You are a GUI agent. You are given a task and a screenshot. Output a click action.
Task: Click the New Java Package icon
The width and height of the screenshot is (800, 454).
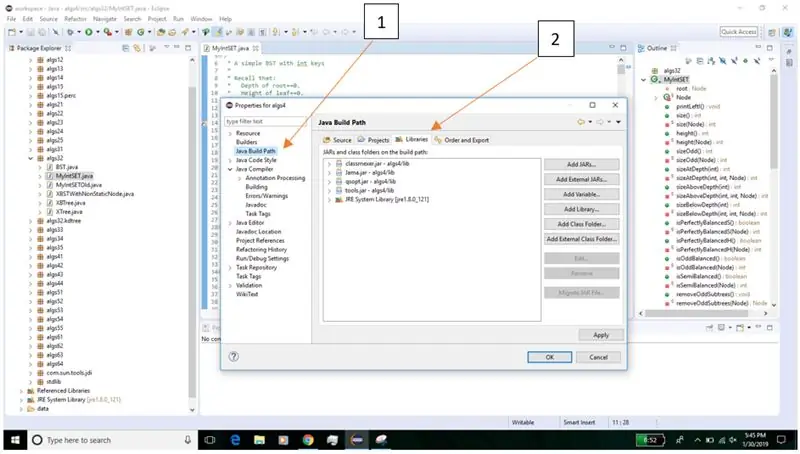pos(129,32)
